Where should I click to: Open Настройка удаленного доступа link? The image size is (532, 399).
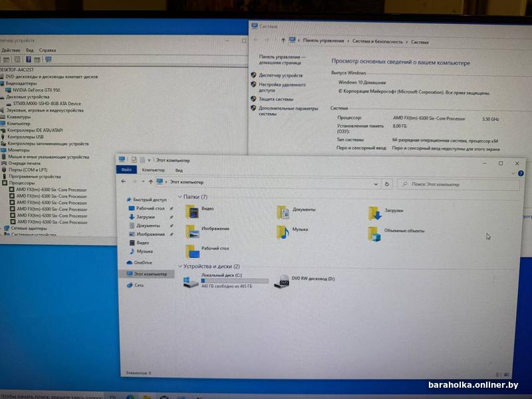point(282,88)
